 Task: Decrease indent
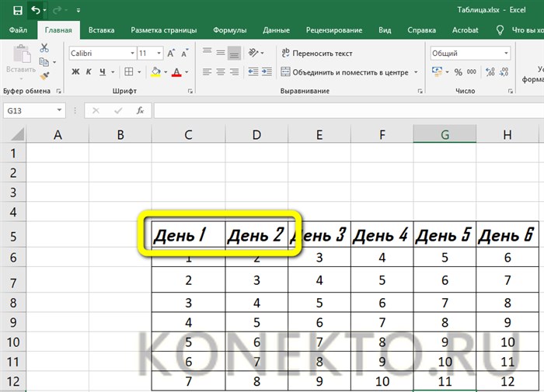pyautogui.click(x=253, y=71)
